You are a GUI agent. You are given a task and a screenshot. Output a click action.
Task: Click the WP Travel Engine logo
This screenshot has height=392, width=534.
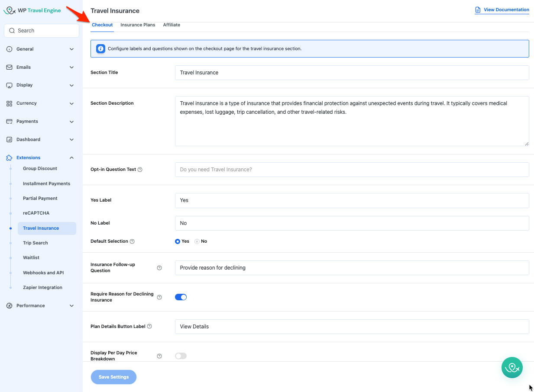click(32, 10)
